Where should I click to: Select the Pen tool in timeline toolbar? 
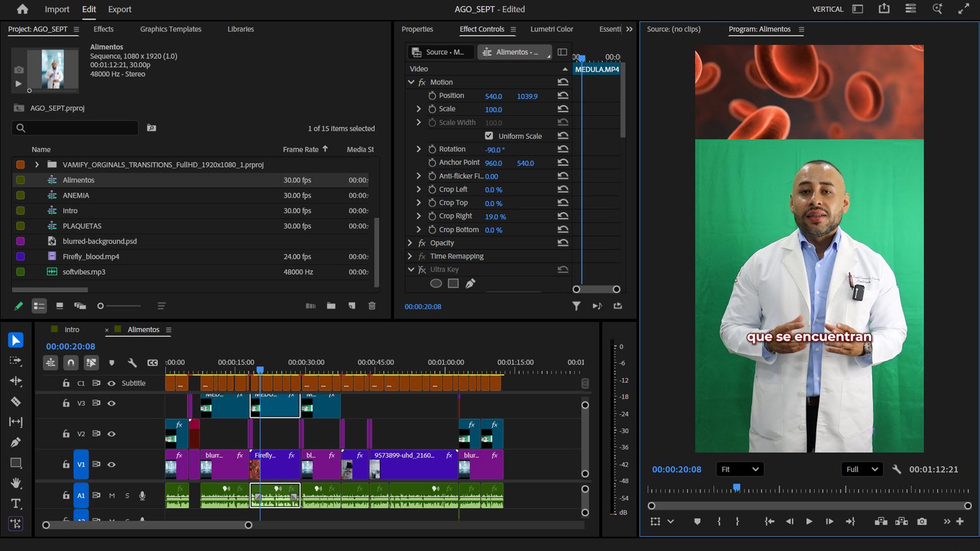click(16, 442)
